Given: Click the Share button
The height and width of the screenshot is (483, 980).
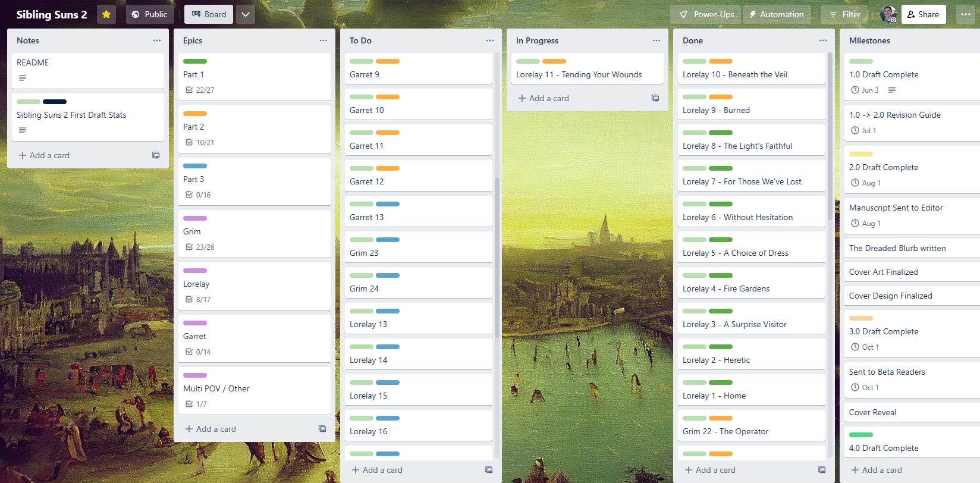Looking at the screenshot, I should [924, 14].
